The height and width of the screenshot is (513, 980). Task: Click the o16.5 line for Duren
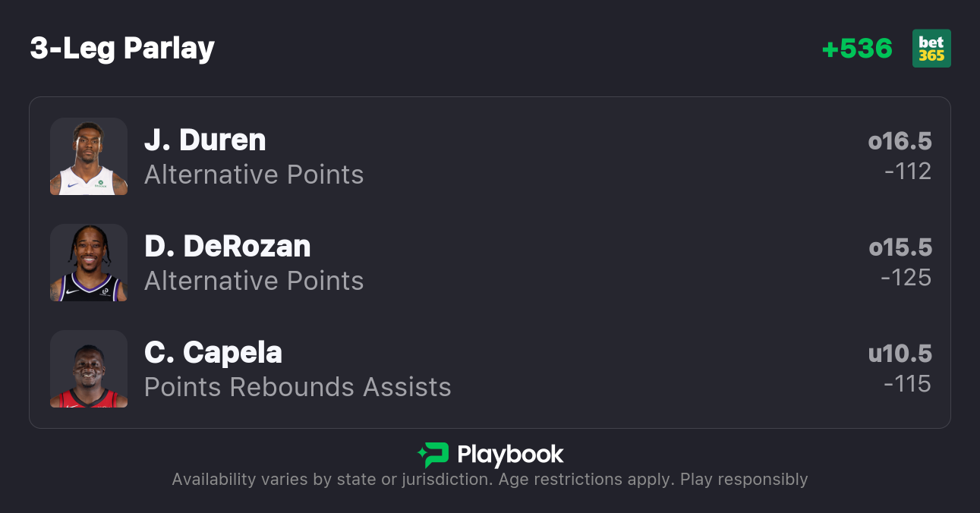click(900, 141)
